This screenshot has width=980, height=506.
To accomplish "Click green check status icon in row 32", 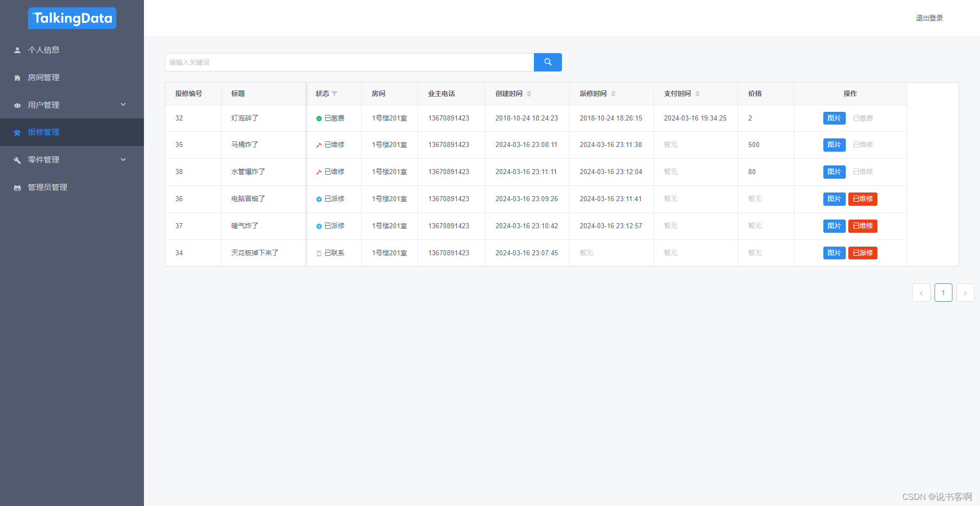I will coord(319,118).
